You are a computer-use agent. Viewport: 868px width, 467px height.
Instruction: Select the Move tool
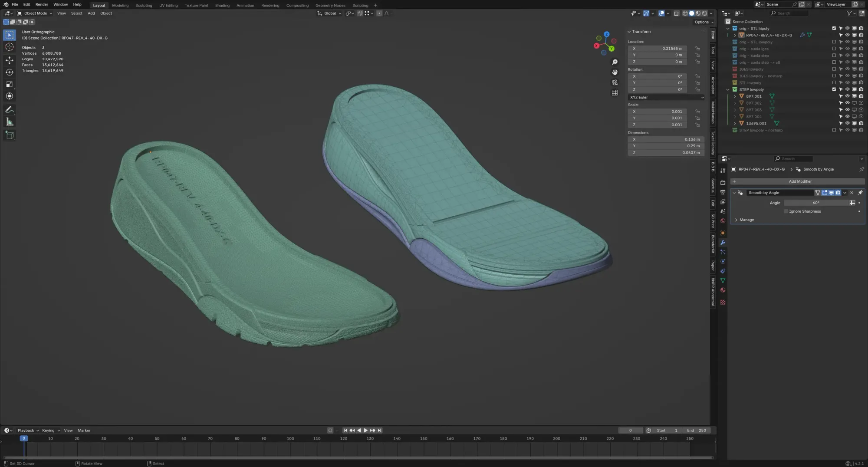coord(10,60)
